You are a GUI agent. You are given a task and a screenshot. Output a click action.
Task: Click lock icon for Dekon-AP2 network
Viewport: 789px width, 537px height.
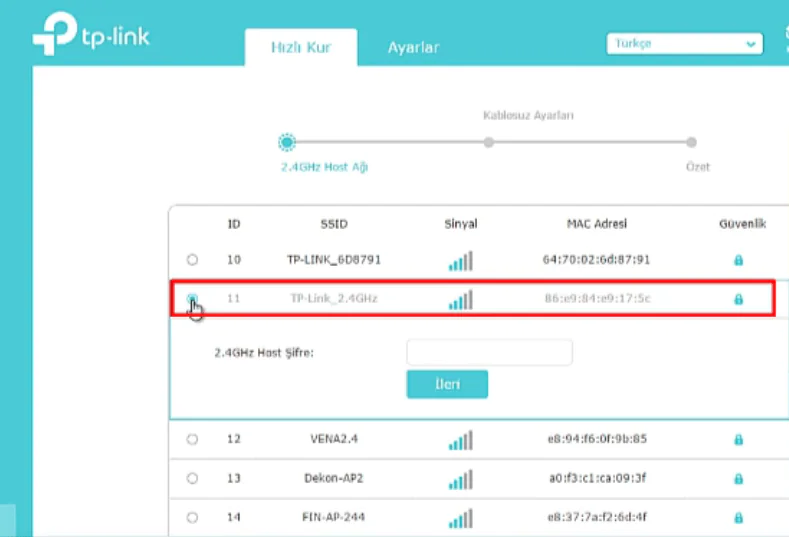pos(738,479)
